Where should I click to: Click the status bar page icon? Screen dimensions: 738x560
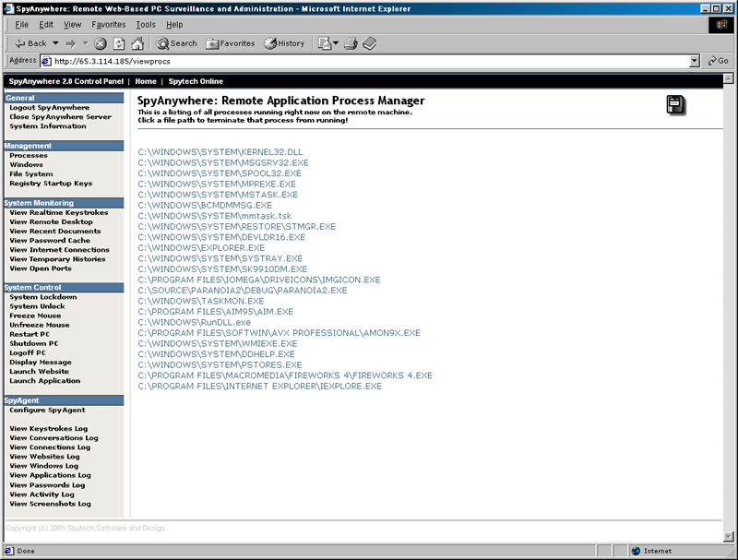[x=9, y=551]
